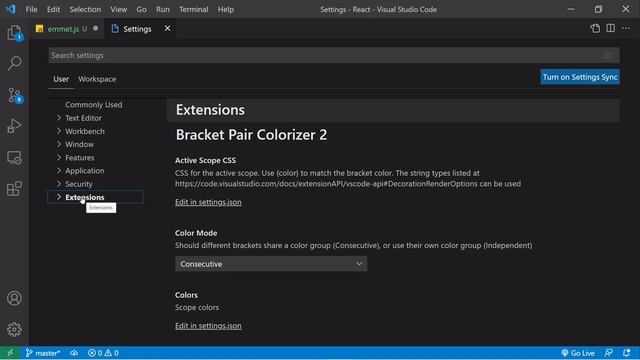Switch to emmet.js editor tab
Screen dimensions: 640x360
[x=67, y=29]
